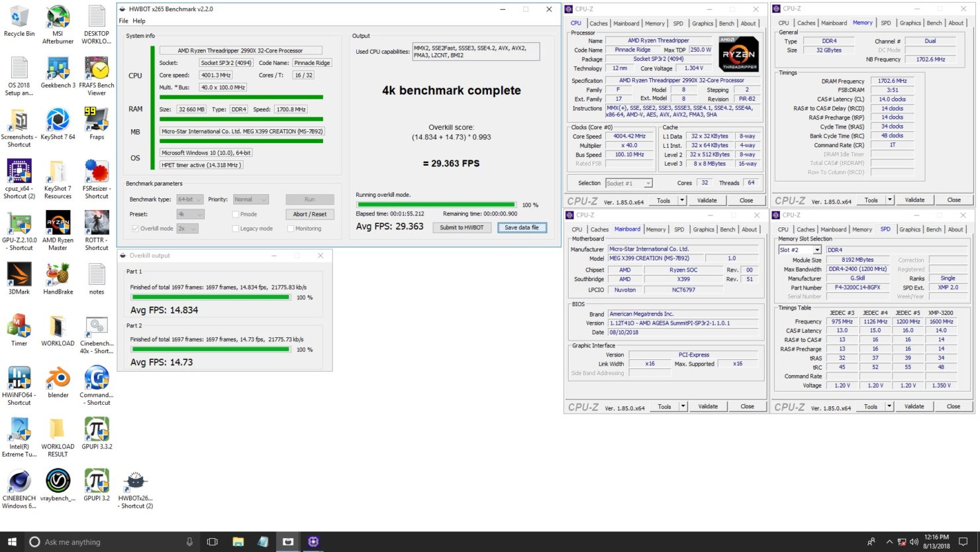Select the AMD Ryzen Master desktop icon
The image size is (980, 552).
(58, 232)
